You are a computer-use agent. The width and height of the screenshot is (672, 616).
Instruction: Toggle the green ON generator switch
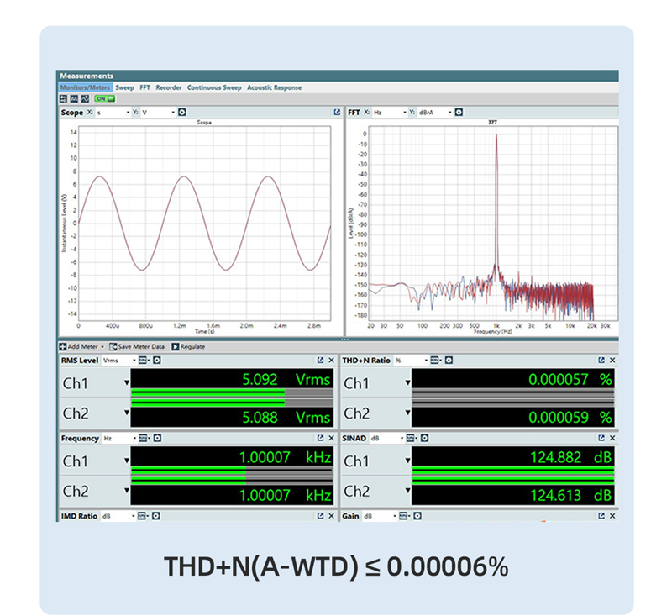click(x=105, y=98)
